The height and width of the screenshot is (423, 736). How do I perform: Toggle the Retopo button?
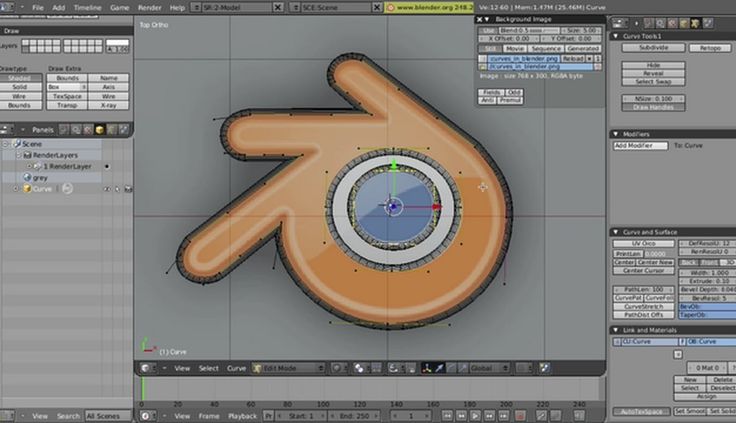coord(710,48)
